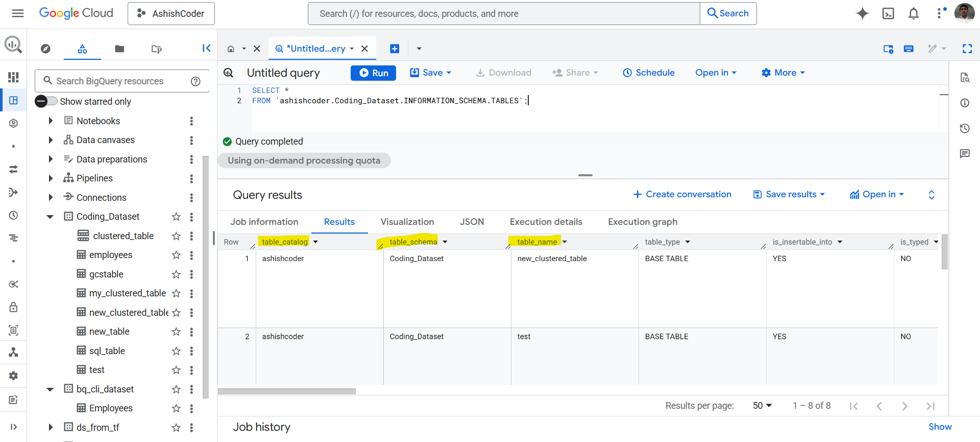Image resolution: width=980 pixels, height=442 pixels.
Task: Open keyboard shortcuts icon
Action: pyautogui.click(x=909, y=49)
